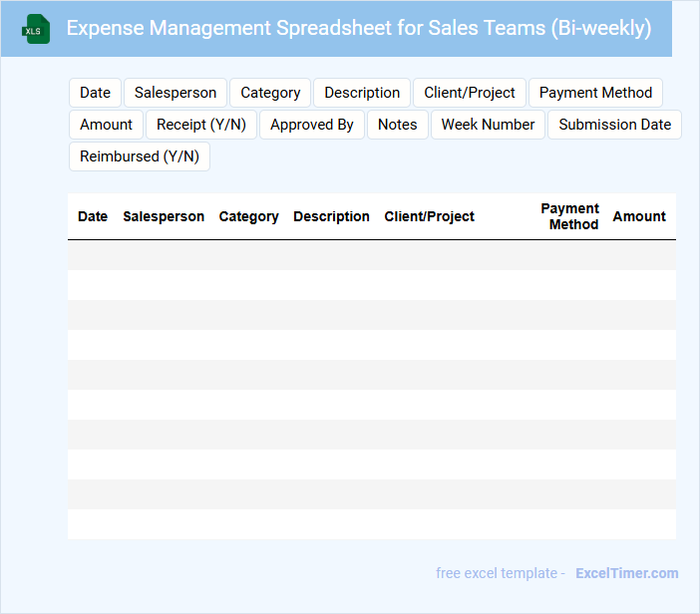This screenshot has height=614, width=700.
Task: Choose the Week Number field tag
Action: [488, 125]
